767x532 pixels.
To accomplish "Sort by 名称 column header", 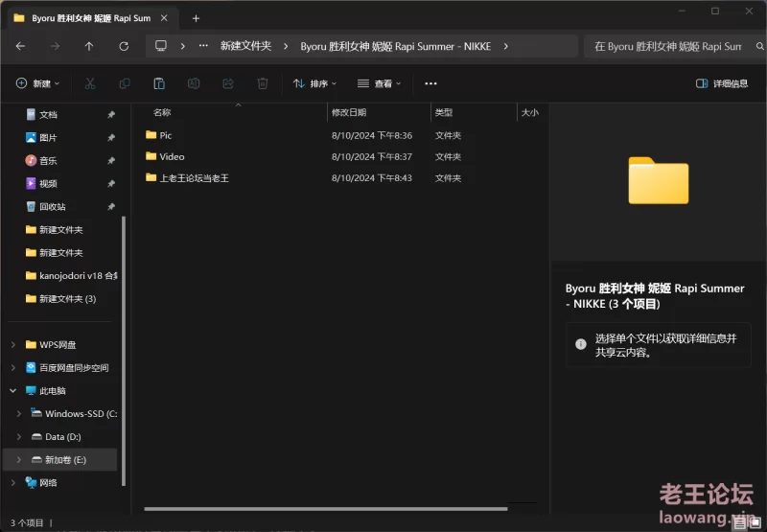I will (x=162, y=112).
